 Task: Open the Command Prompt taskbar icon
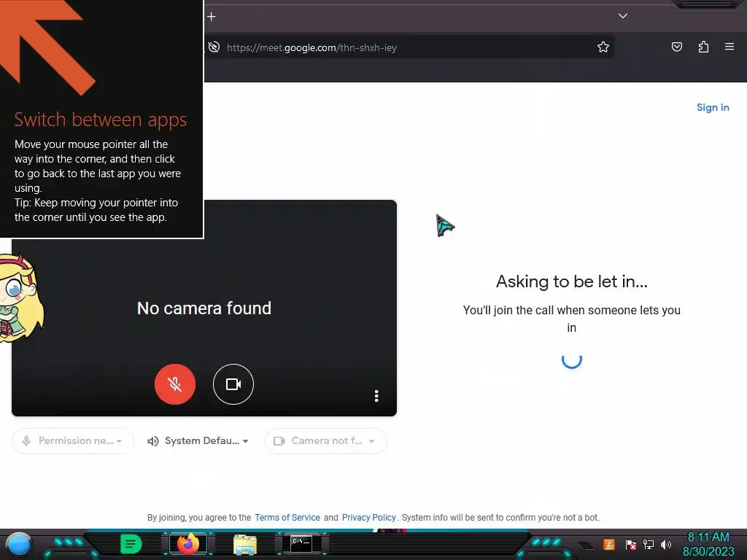click(301, 544)
